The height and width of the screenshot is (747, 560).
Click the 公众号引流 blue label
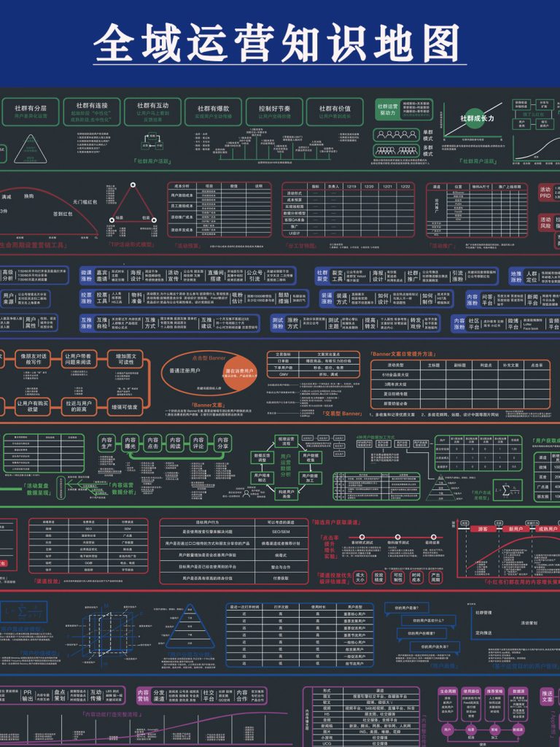click(x=254, y=276)
